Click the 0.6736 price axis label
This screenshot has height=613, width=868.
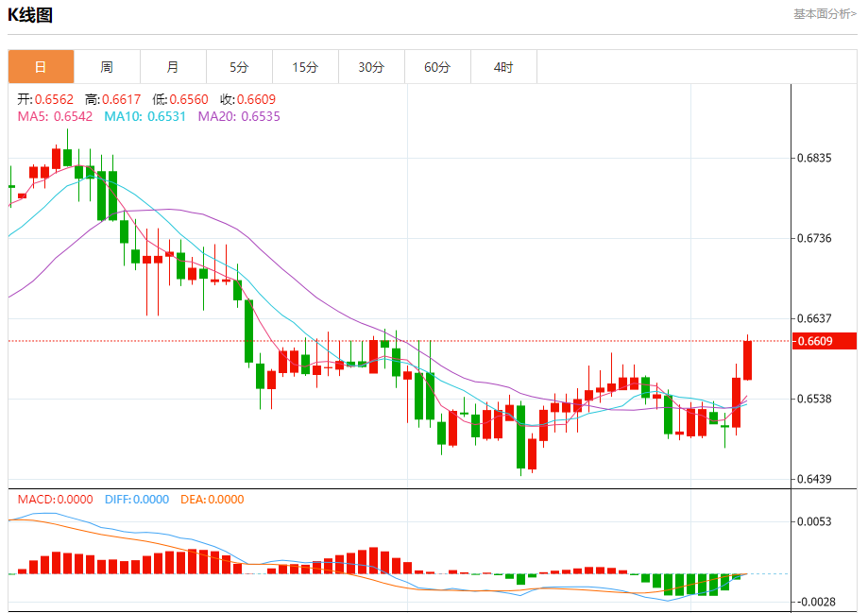click(814, 239)
